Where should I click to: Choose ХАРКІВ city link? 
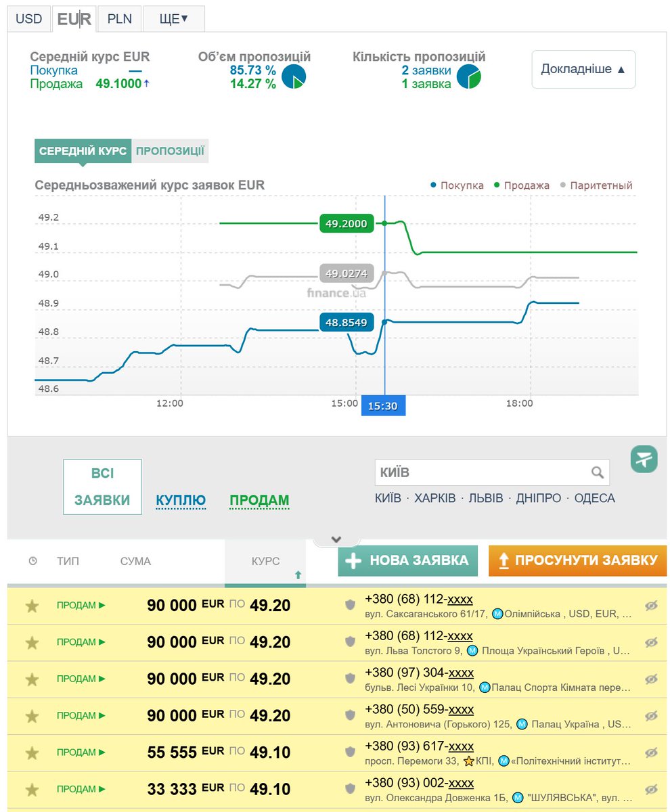click(x=434, y=498)
